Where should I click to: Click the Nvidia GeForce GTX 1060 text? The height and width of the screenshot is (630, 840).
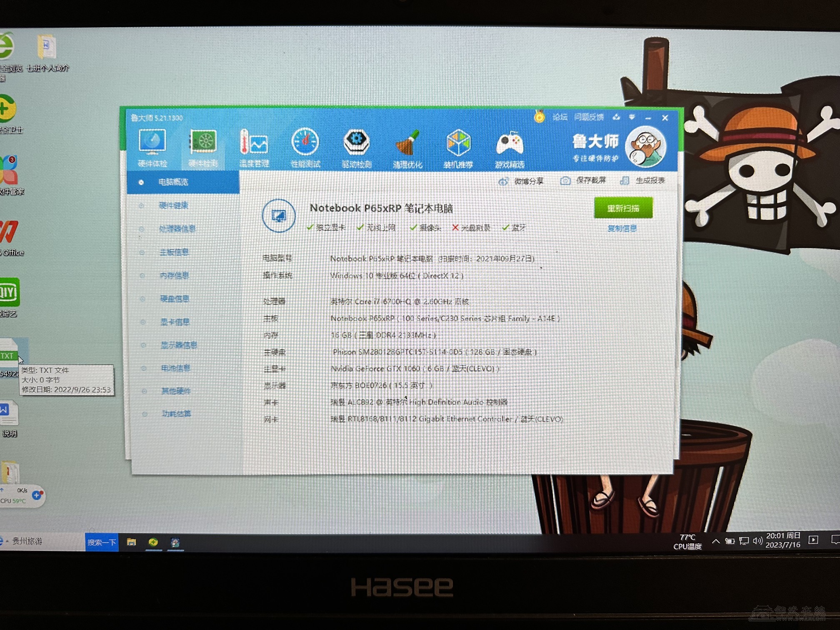[x=415, y=369]
